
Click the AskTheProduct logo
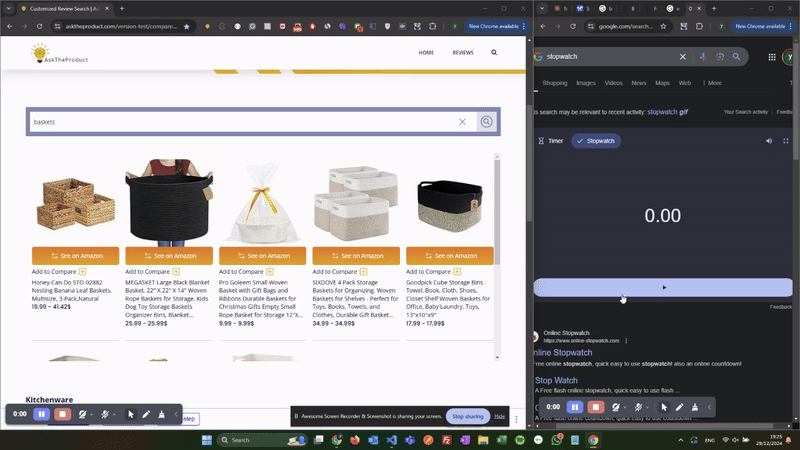[59, 54]
